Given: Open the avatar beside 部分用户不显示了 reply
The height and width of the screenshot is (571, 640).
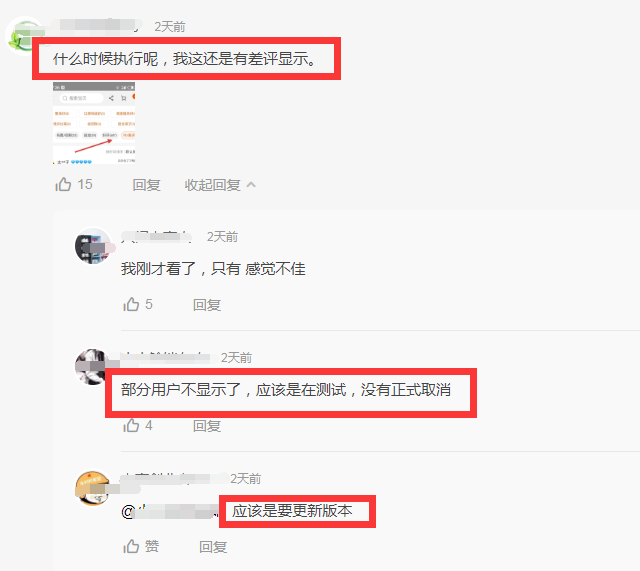Looking at the screenshot, I should tap(92, 367).
